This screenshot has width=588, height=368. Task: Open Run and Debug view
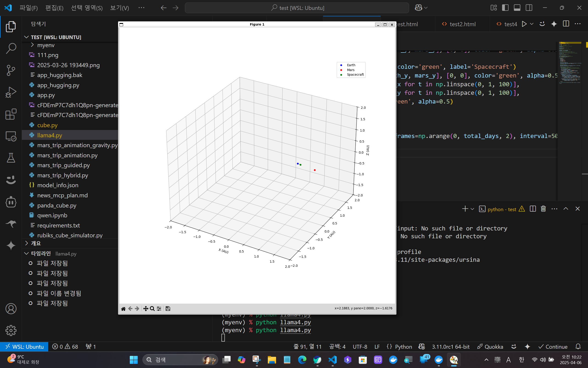pos(11,92)
